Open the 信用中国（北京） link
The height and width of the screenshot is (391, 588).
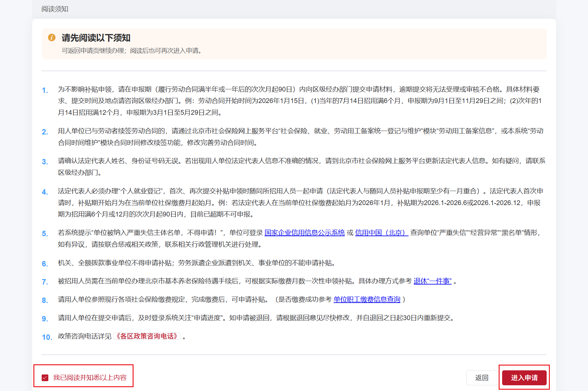[382, 233]
